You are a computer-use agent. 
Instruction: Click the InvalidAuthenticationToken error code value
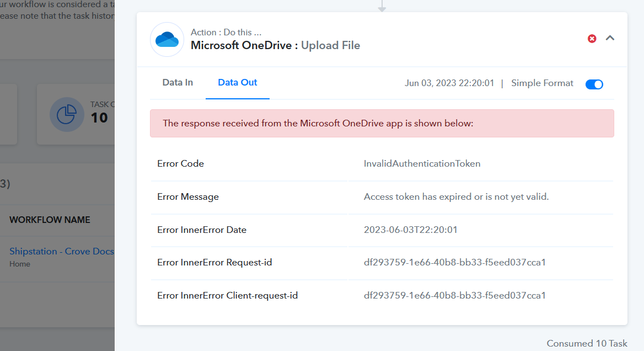click(422, 163)
